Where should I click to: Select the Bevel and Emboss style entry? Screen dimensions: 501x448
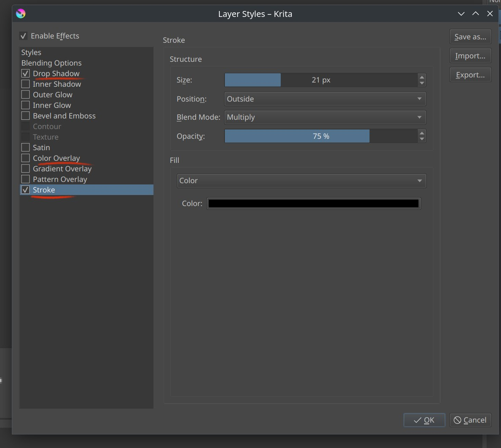[x=64, y=116]
